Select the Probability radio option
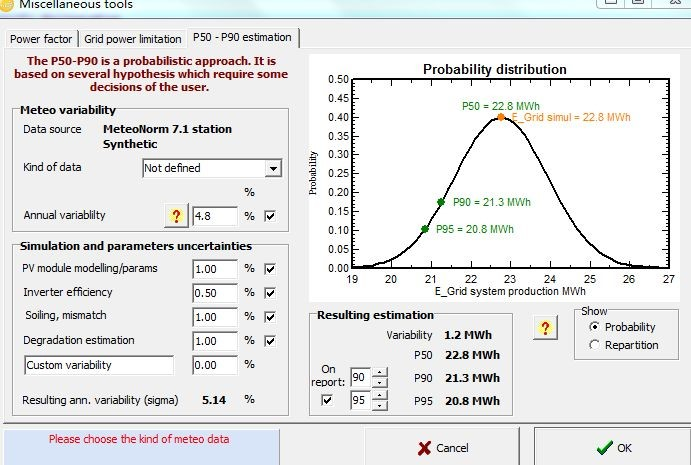The width and height of the screenshot is (691, 465). pyautogui.click(x=594, y=327)
